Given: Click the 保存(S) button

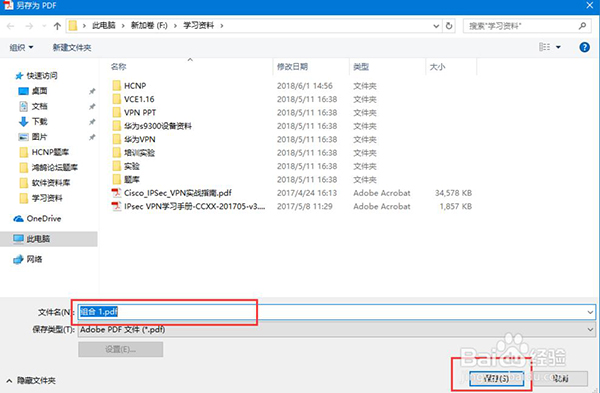Looking at the screenshot, I should click(496, 378).
